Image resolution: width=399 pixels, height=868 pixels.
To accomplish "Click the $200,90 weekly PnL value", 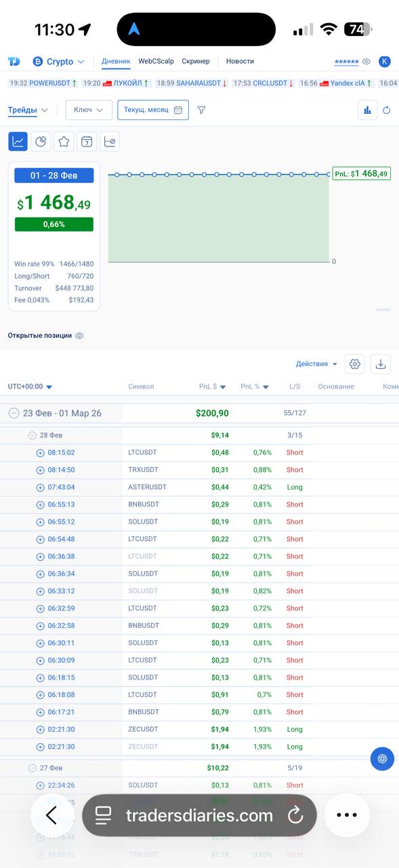I will pos(212,413).
